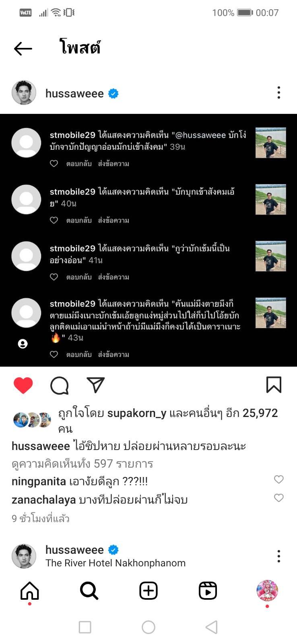Go to Home tab
Viewport: 297px width, 644px height.
(x=30, y=591)
